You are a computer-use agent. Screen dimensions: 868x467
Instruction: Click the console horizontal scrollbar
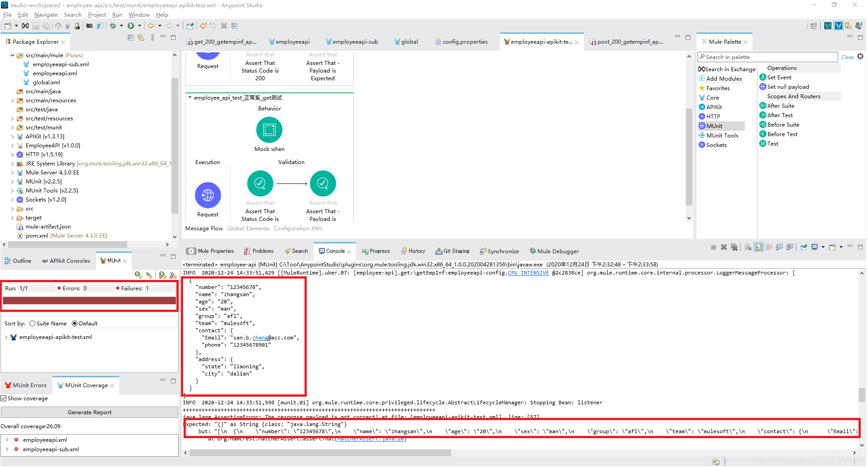tap(320, 453)
